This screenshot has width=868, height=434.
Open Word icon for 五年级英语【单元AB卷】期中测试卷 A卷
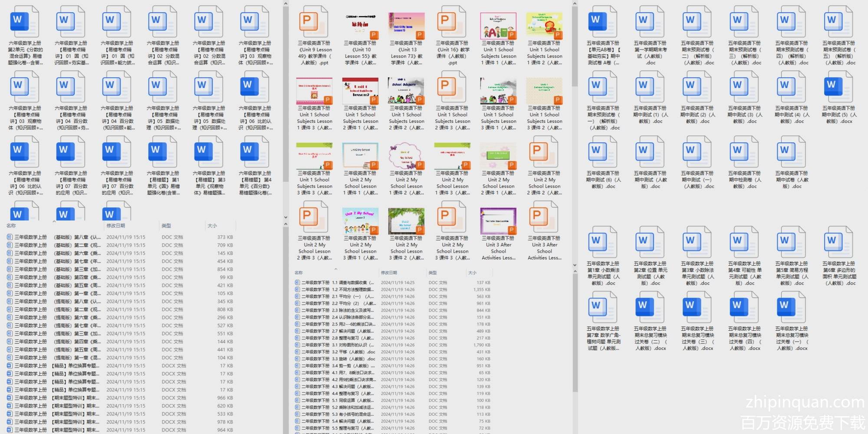point(602,22)
